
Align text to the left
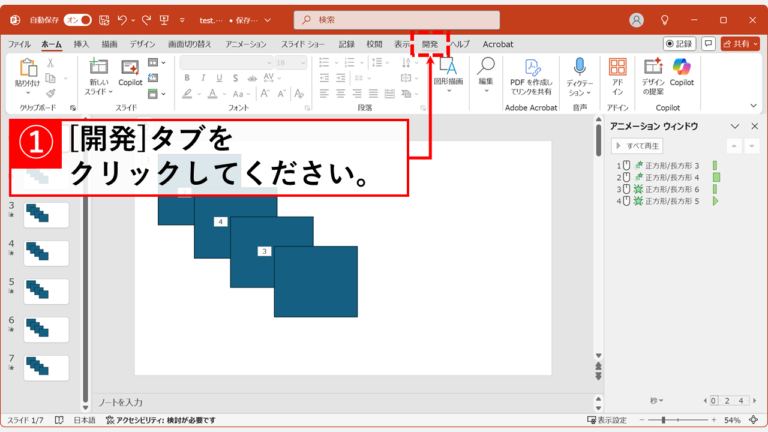click(x=324, y=94)
